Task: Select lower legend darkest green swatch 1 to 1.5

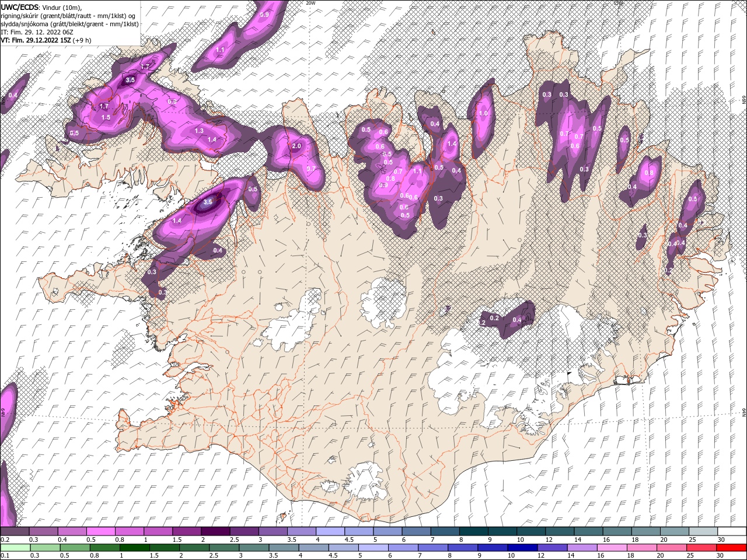Action: (135, 548)
